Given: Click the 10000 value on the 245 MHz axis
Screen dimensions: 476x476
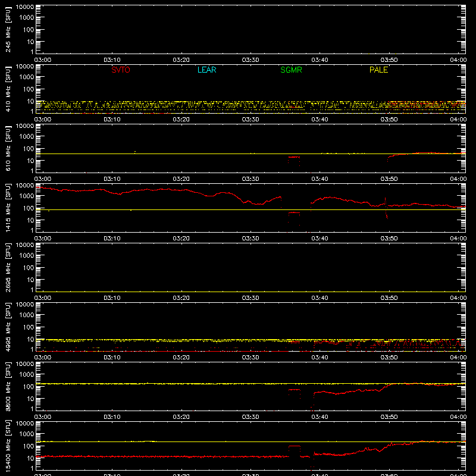Looking at the screenshot, I should point(25,7).
